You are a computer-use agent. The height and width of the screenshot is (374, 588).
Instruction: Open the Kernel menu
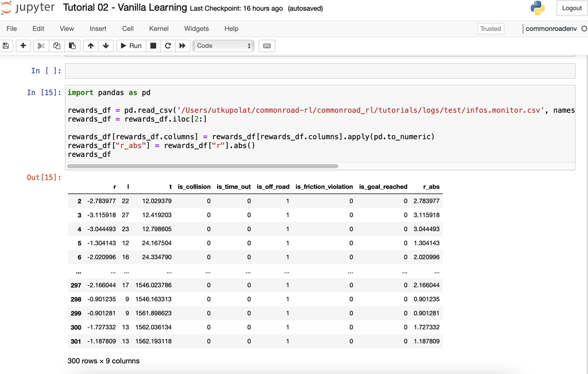click(158, 29)
